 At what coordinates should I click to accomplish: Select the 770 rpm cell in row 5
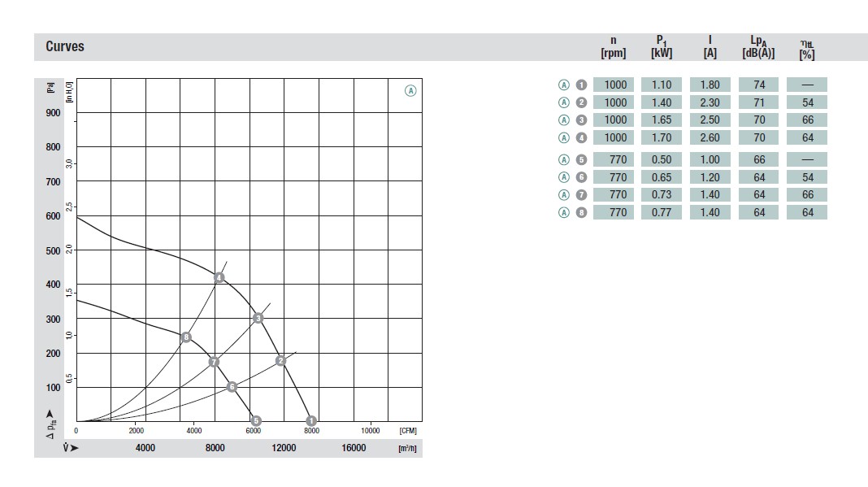tap(614, 159)
